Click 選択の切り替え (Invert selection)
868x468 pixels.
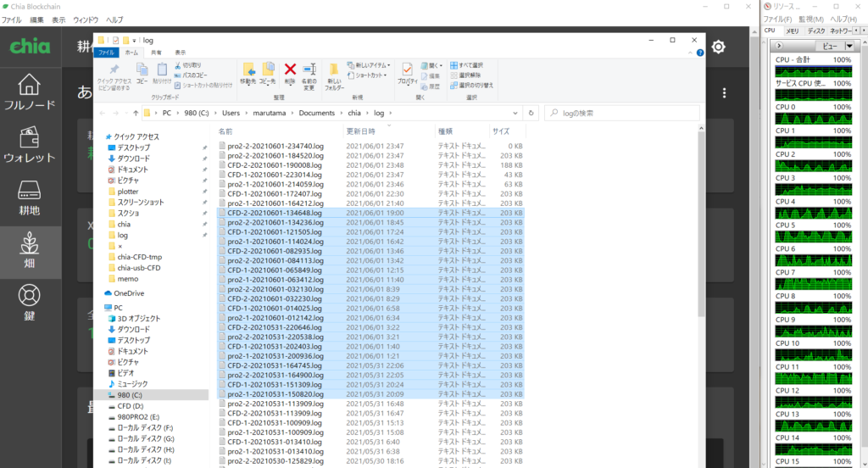pos(471,86)
